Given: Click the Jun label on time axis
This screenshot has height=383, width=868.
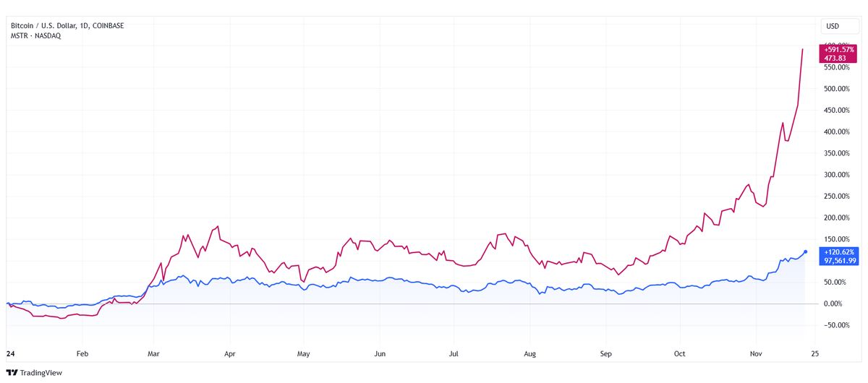Looking at the screenshot, I should 380,355.
